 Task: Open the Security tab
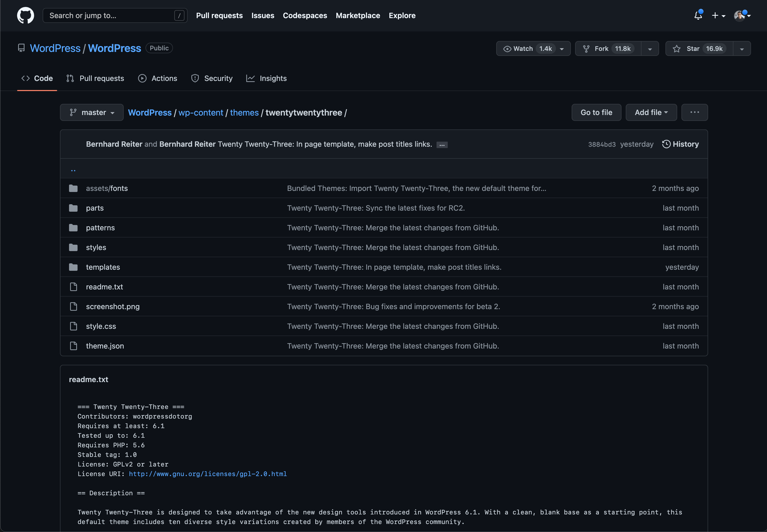(x=212, y=78)
